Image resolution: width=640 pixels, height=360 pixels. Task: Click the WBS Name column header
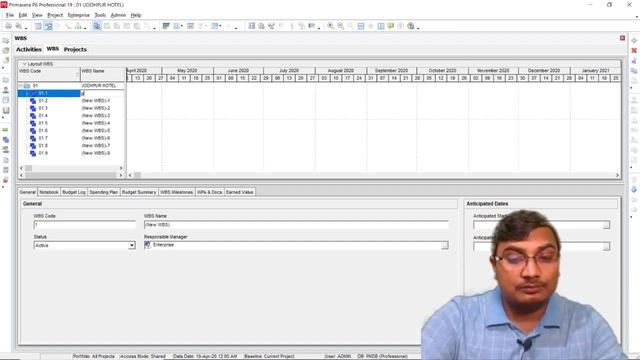(103, 74)
